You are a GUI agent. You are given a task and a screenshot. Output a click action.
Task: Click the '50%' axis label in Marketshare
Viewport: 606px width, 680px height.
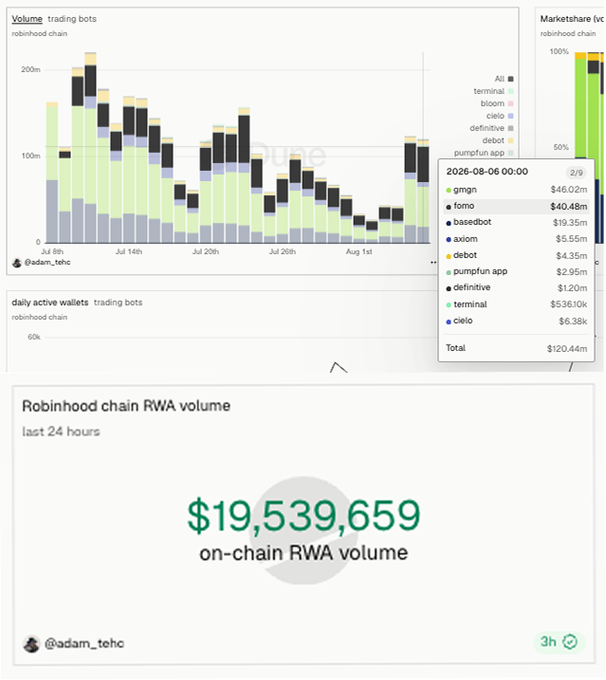(560, 147)
